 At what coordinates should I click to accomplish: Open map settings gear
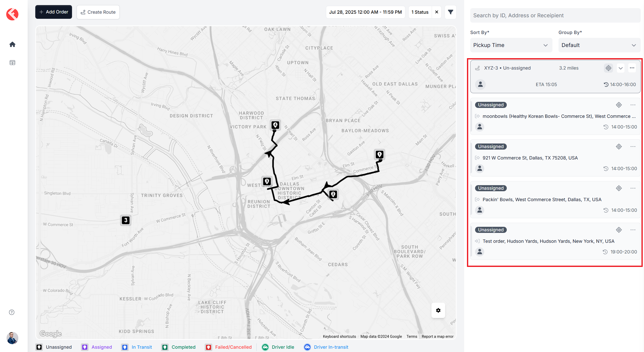pyautogui.click(x=438, y=310)
